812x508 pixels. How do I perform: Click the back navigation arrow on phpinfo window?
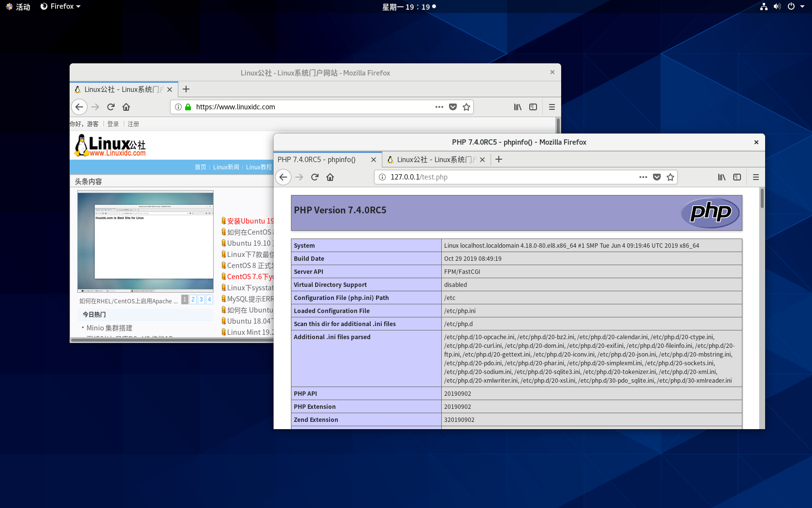[x=283, y=177]
